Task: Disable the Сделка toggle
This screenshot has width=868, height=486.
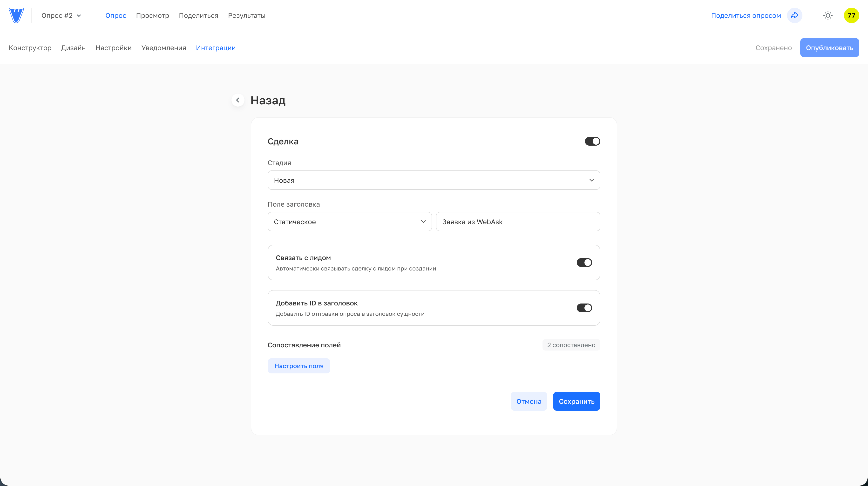Action: [592, 142]
